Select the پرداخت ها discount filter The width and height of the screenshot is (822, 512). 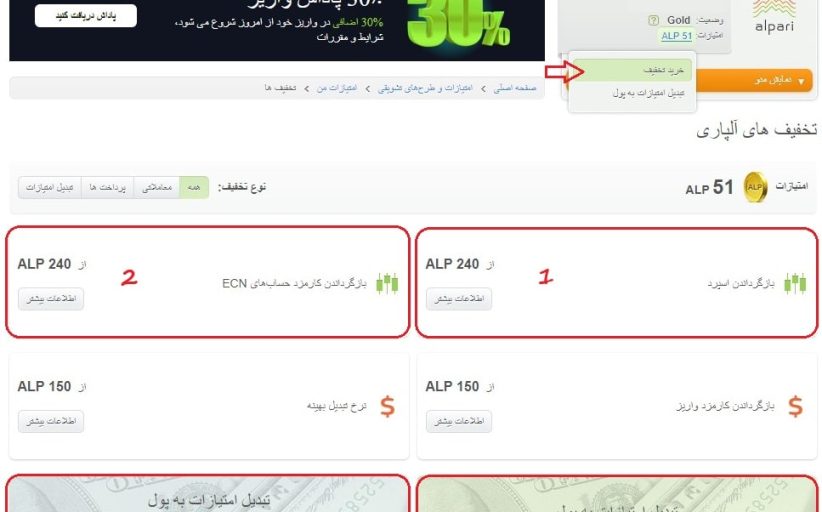tap(107, 187)
